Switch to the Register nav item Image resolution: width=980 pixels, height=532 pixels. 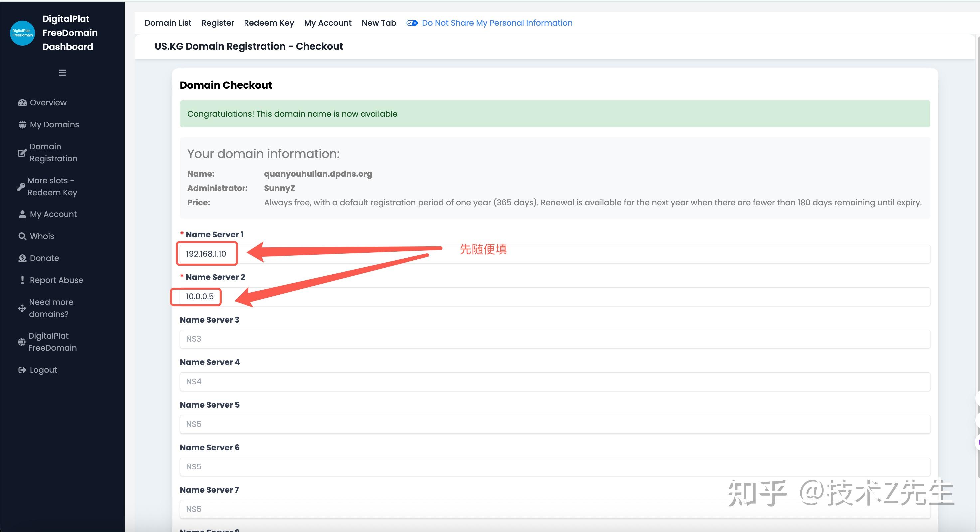point(218,23)
